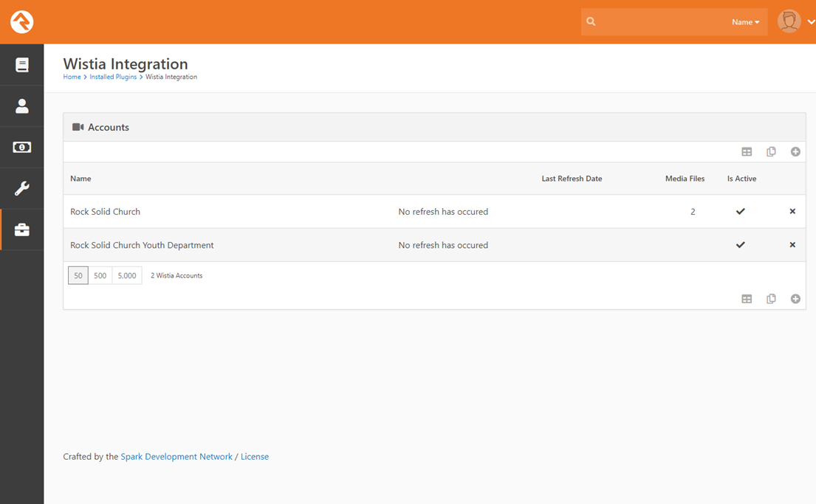The image size is (816, 504).
Task: Go to Home breadcrumb link
Action: click(72, 77)
